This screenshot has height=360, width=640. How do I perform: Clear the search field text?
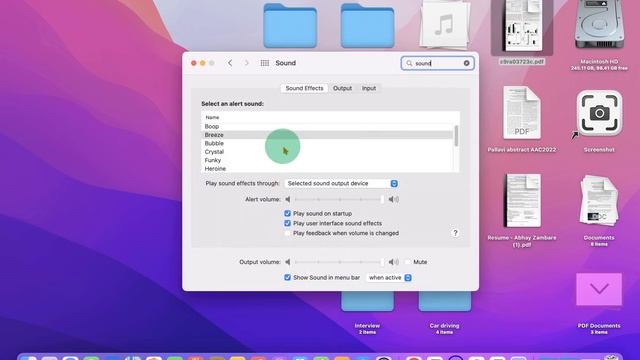467,63
